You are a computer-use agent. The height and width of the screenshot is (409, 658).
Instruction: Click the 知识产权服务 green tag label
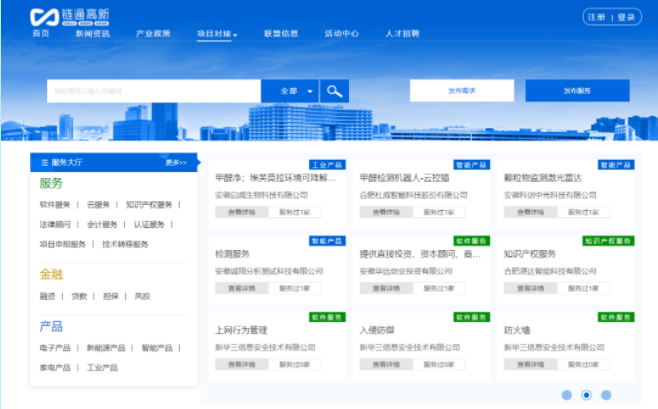[608, 241]
